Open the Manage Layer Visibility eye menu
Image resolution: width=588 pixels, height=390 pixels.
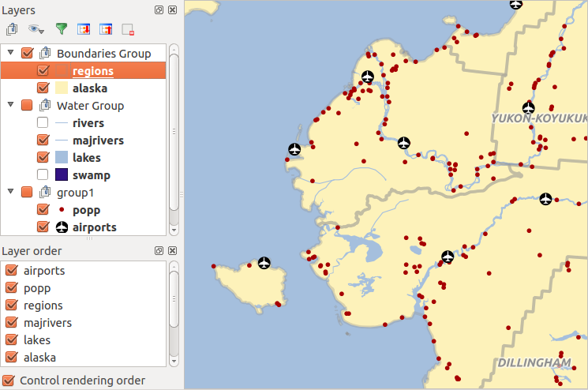[x=36, y=29]
